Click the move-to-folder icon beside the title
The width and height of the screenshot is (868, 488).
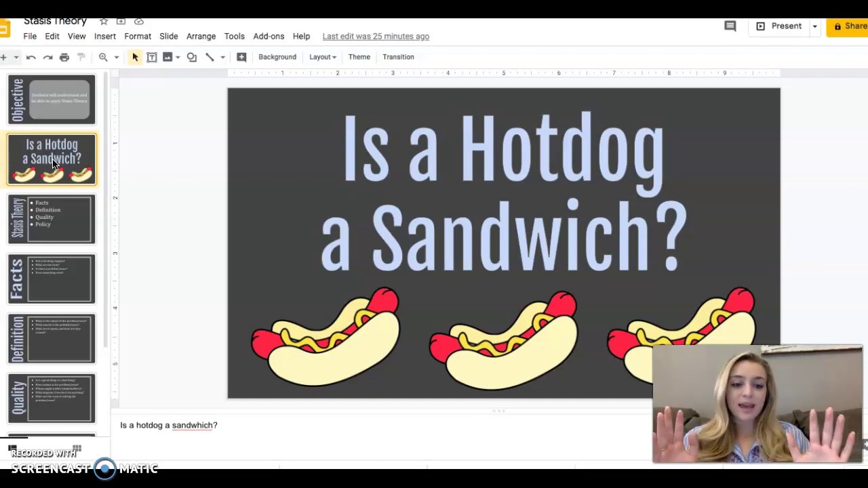coord(121,22)
